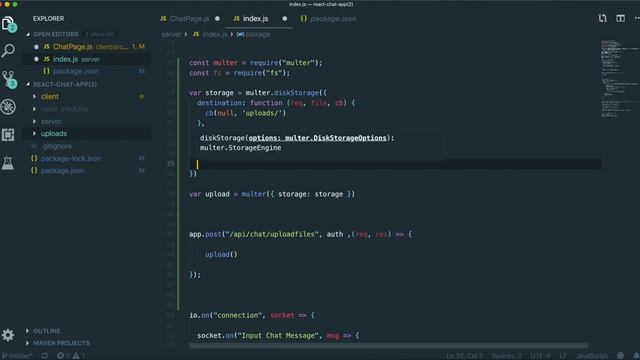Click require("fs") on fs line
Screen dimensions: 640x360
tap(260, 73)
